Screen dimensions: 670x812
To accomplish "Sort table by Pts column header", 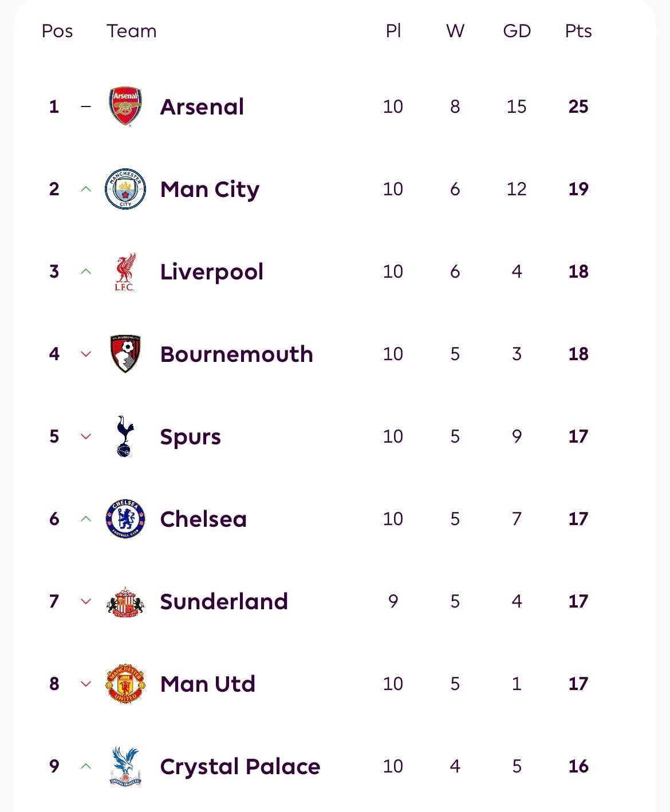I will [x=578, y=31].
